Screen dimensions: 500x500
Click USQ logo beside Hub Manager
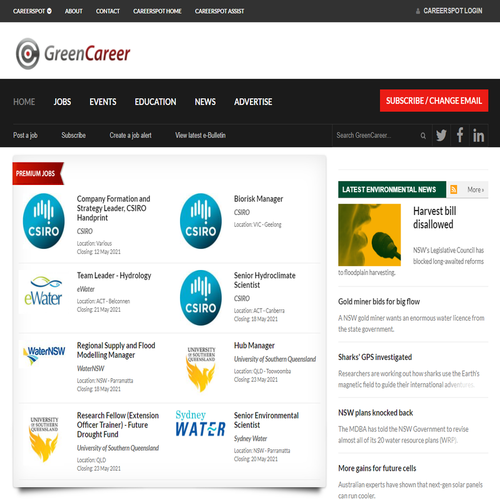click(x=201, y=369)
